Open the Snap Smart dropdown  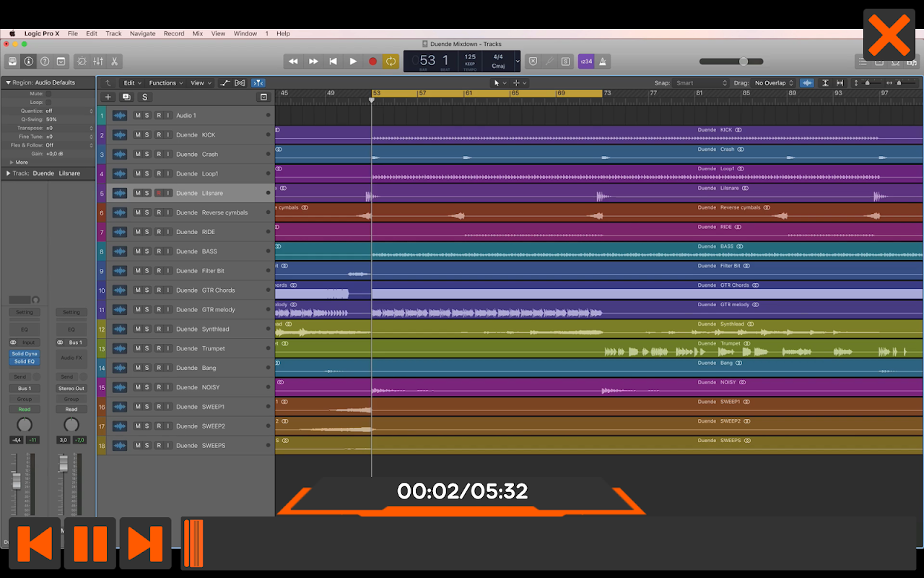(702, 83)
